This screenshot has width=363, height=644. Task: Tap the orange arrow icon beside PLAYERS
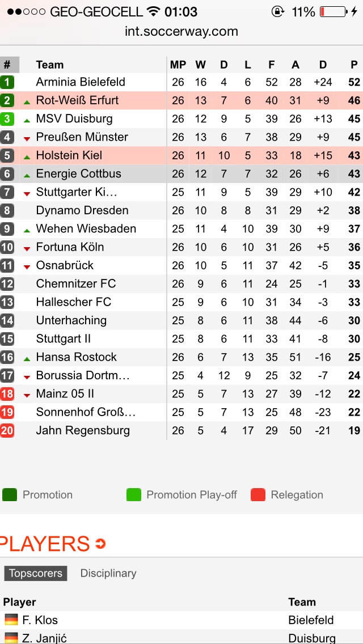[x=100, y=544]
